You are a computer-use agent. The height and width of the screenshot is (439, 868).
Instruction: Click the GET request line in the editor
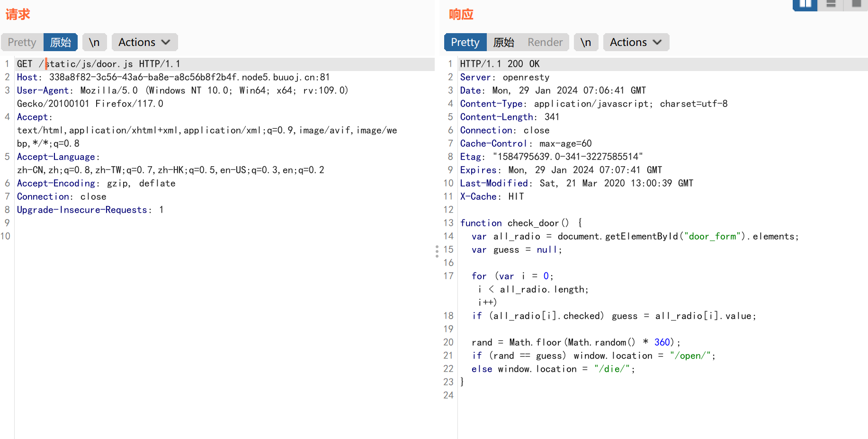pos(98,64)
